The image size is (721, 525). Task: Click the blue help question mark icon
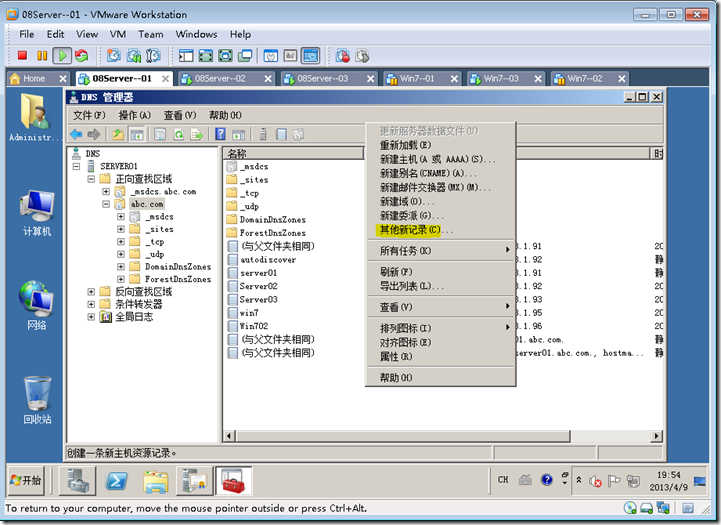[x=220, y=134]
